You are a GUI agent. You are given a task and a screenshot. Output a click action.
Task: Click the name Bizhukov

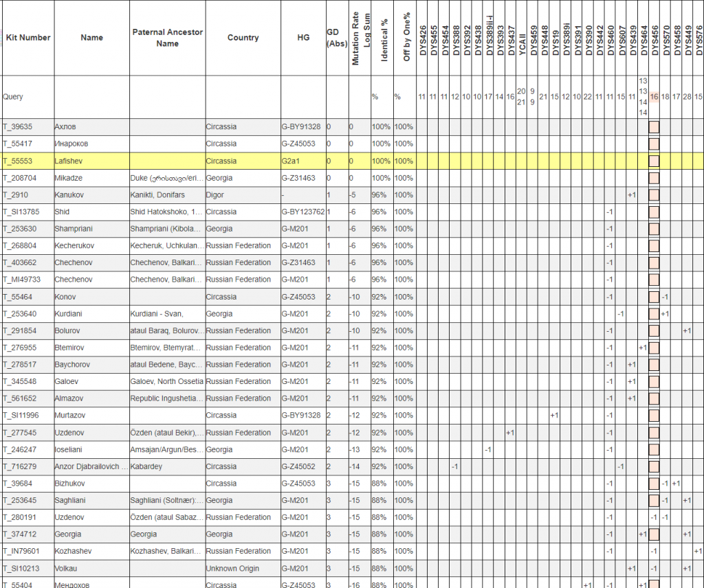click(x=69, y=484)
